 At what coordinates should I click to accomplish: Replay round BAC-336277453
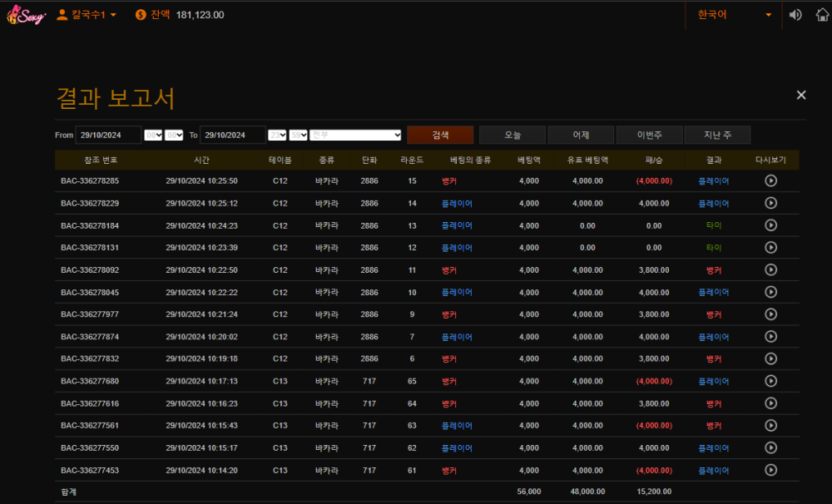tap(770, 470)
